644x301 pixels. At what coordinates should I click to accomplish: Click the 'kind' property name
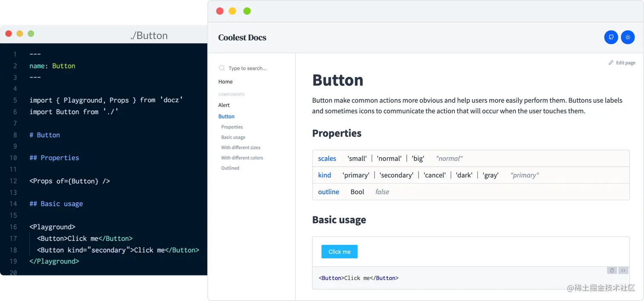(325, 175)
